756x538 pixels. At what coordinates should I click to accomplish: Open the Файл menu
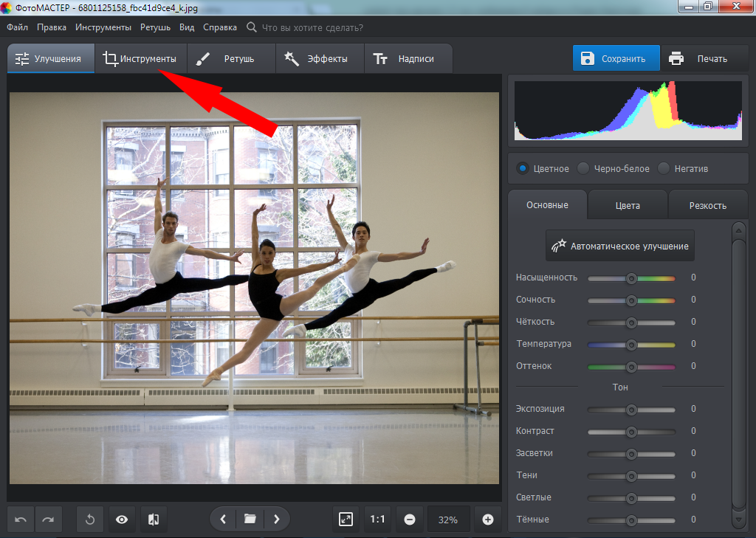click(x=18, y=27)
